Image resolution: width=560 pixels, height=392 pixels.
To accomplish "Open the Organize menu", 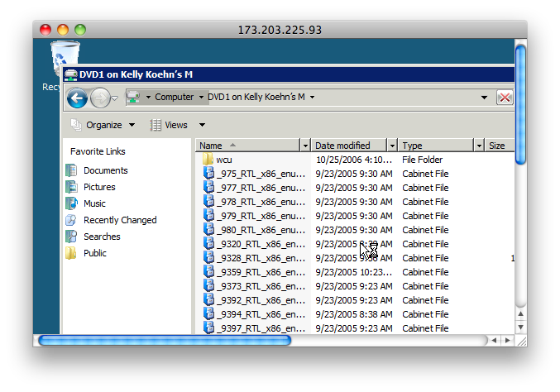I will [103, 125].
